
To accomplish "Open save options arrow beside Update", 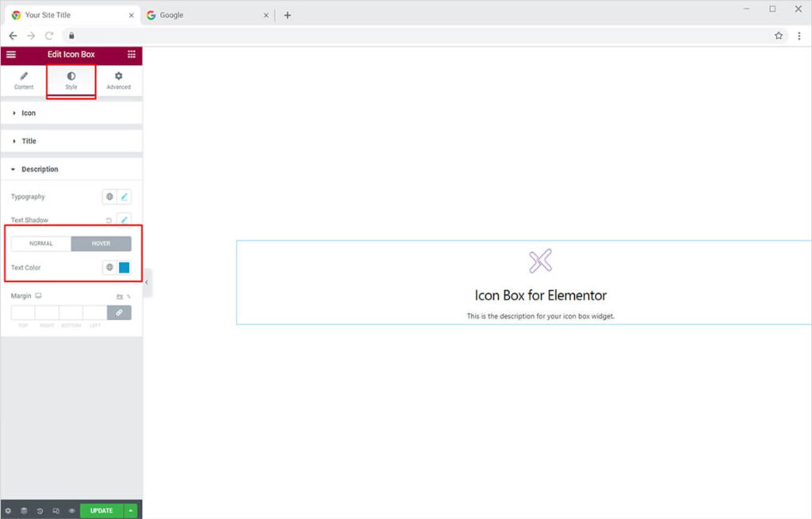I will click(x=131, y=511).
